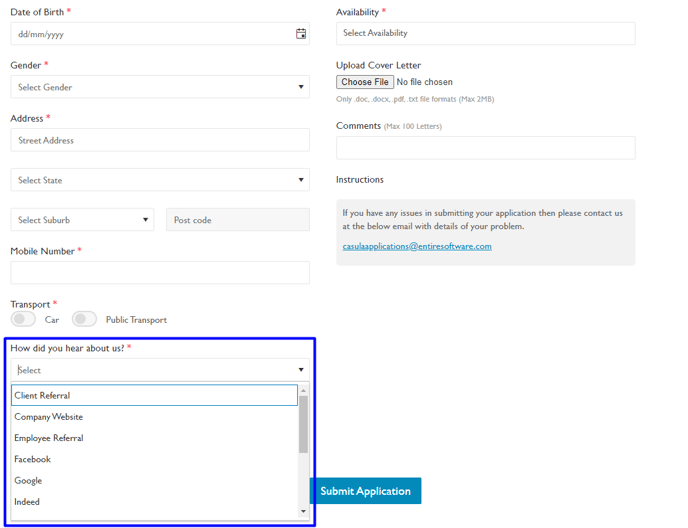
Task: Select Employee Referral option
Action: coord(154,438)
